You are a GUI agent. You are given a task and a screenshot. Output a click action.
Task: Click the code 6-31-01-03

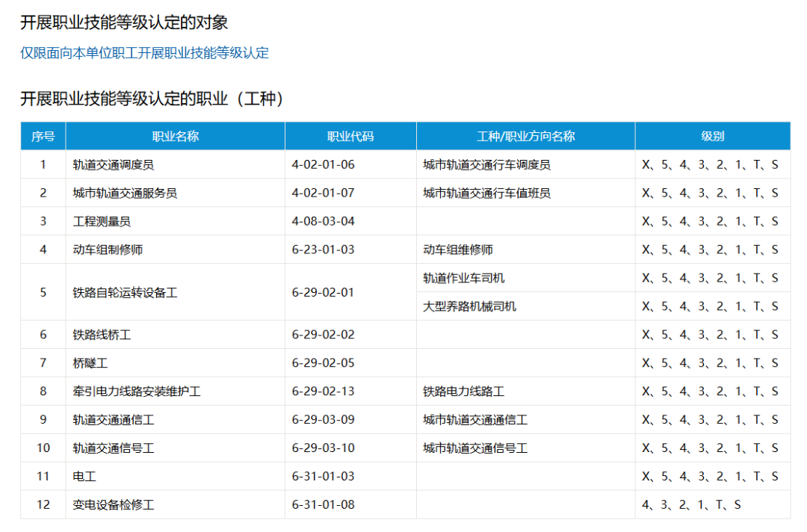(x=324, y=476)
